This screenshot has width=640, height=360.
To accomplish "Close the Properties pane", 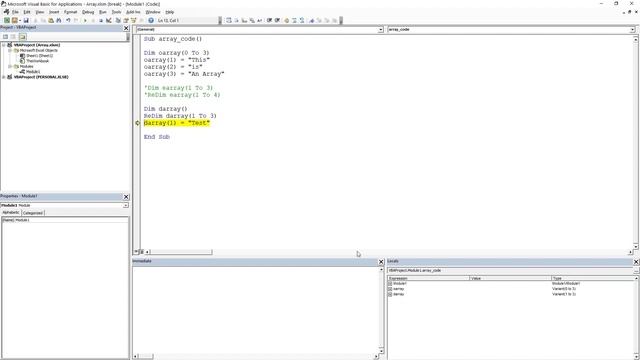I will 126,197.
